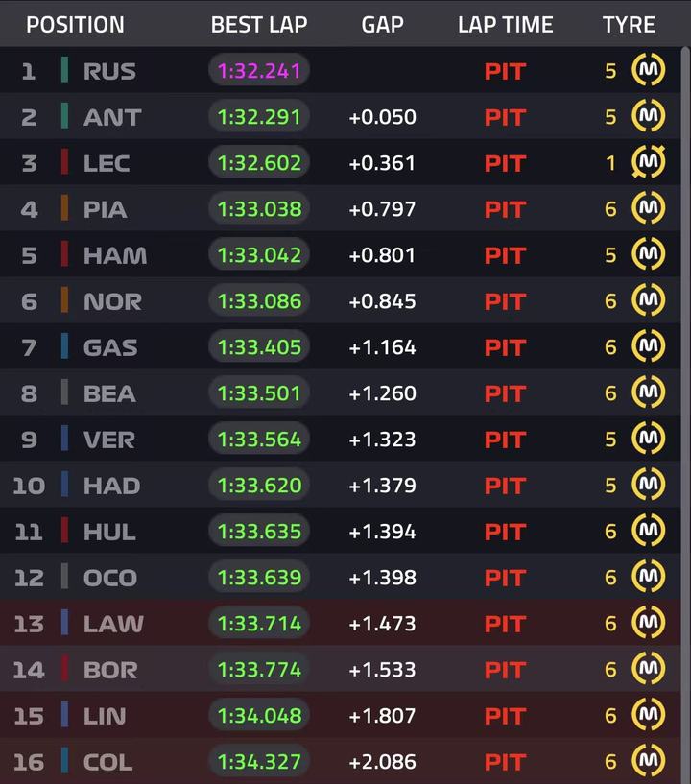The image size is (691, 784).
Task: Sort by the BEST LAP column header
Action: 258,25
